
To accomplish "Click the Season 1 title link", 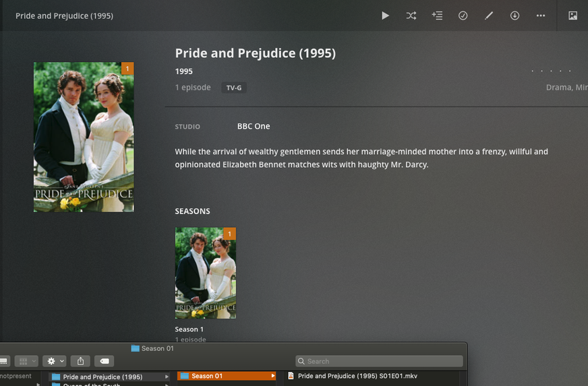I will pos(189,329).
